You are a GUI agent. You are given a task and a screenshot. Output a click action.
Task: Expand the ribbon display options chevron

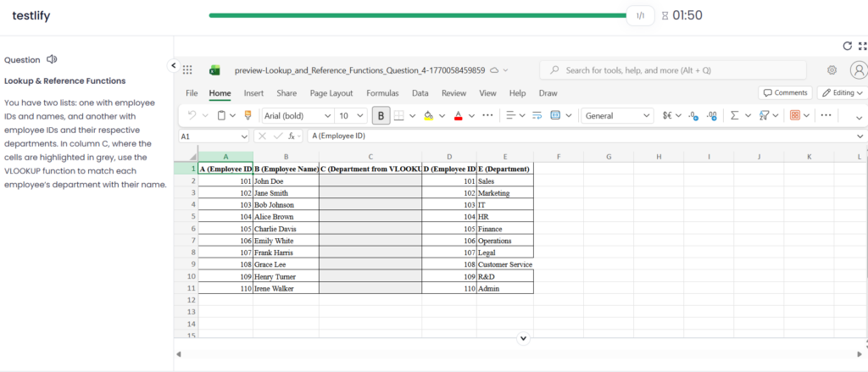(x=860, y=117)
